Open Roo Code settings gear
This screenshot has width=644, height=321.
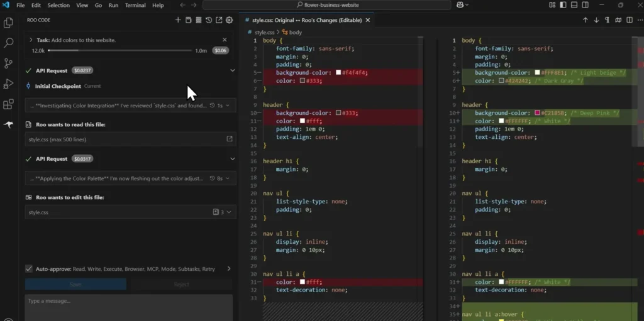pyautogui.click(x=229, y=20)
